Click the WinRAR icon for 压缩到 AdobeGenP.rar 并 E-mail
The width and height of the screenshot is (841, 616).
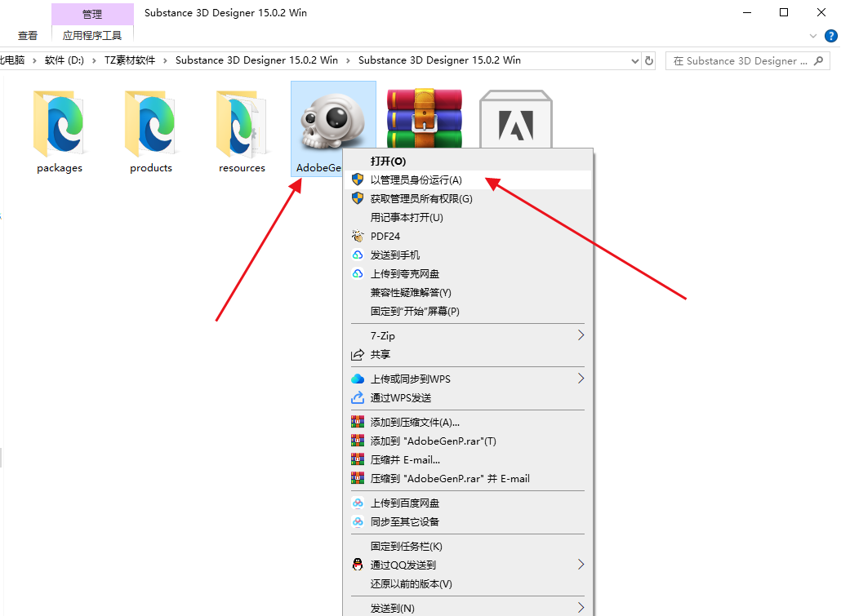click(358, 478)
